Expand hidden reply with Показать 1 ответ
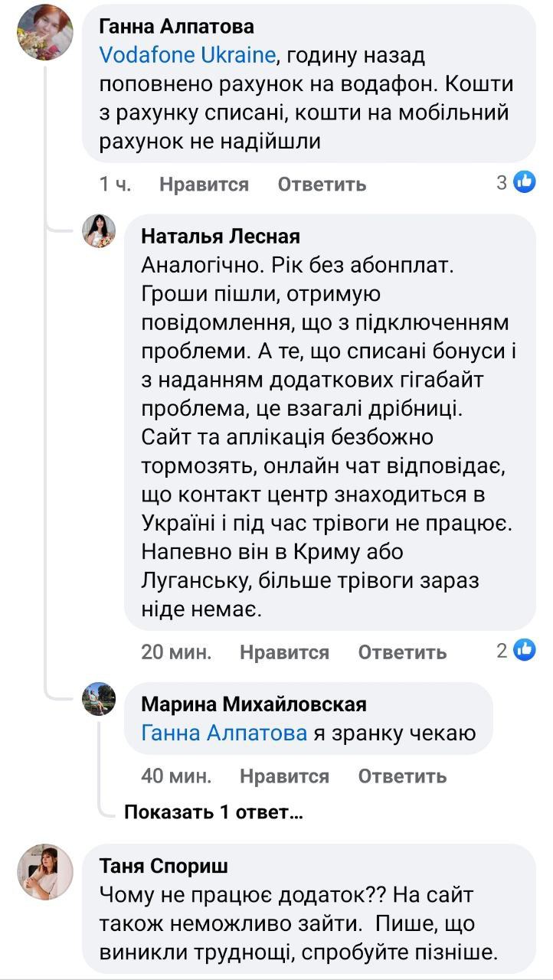The height and width of the screenshot is (980, 553). [214, 812]
